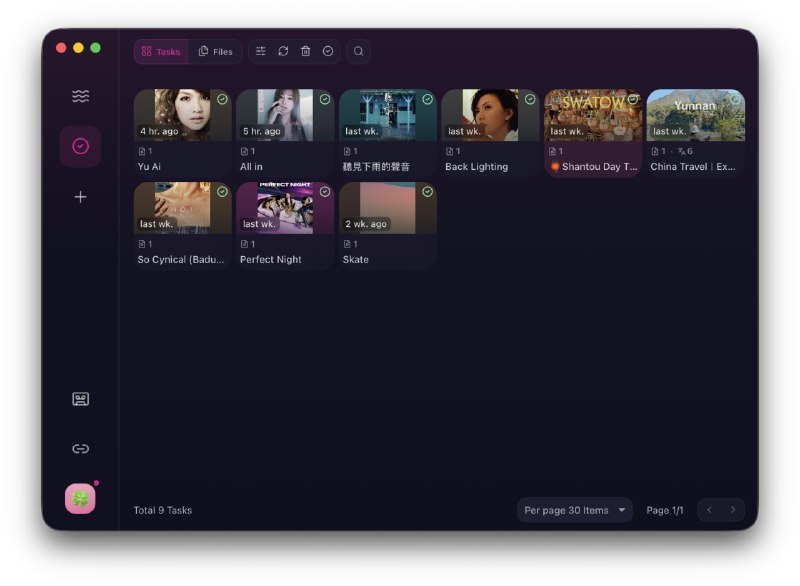The image size is (800, 586).
Task: Click the 5 hr. ago timestamp
Action: pyautogui.click(x=262, y=131)
